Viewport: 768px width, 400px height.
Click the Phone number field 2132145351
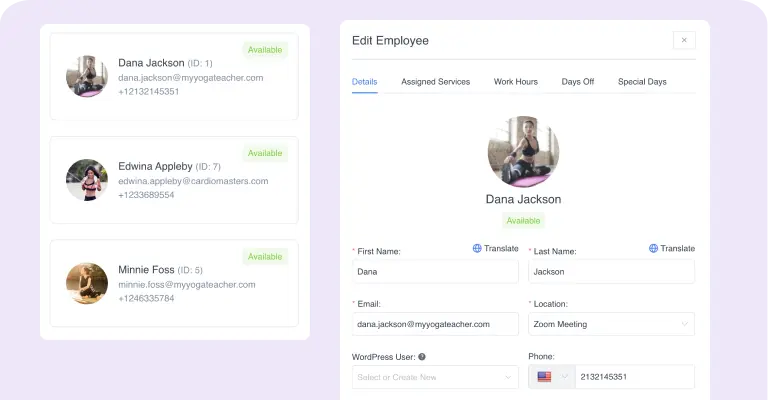click(634, 376)
